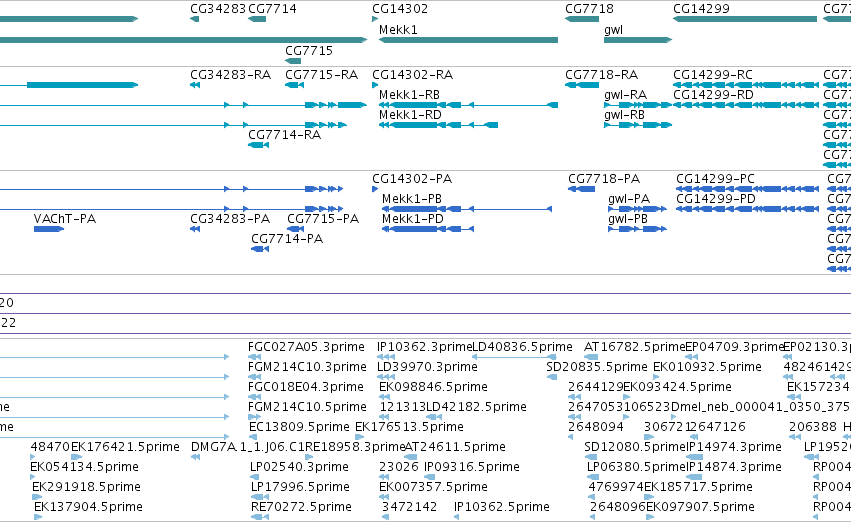Click EST LD42182.5prime
The image size is (851, 522).
click(476, 408)
